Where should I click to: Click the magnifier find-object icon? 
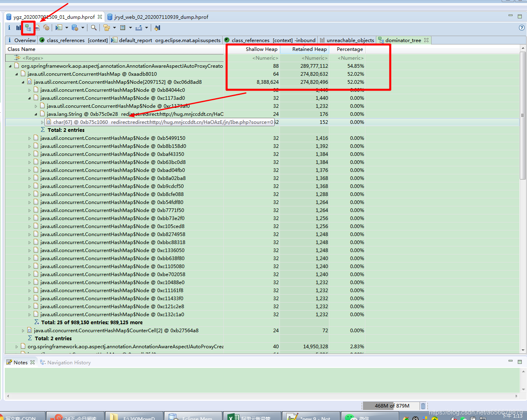[93, 28]
